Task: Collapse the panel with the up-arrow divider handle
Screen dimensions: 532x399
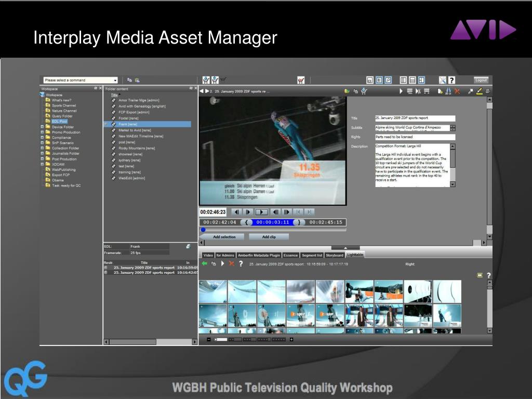Action: (x=345, y=248)
